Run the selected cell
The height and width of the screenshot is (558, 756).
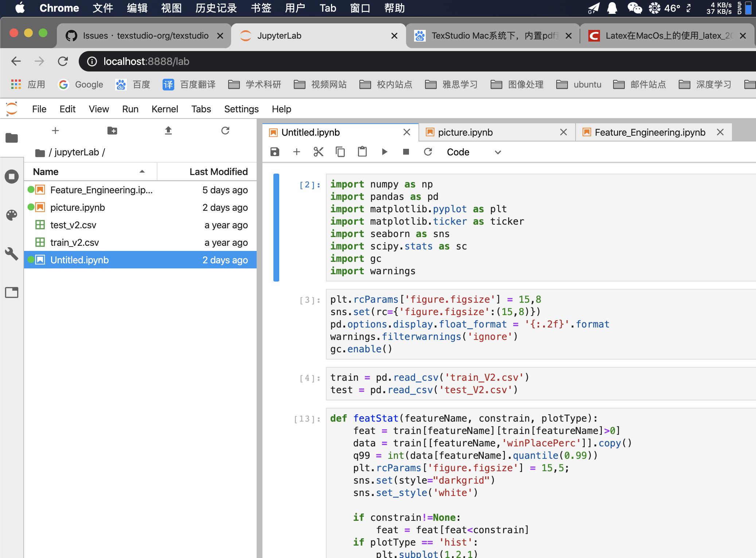[384, 152]
